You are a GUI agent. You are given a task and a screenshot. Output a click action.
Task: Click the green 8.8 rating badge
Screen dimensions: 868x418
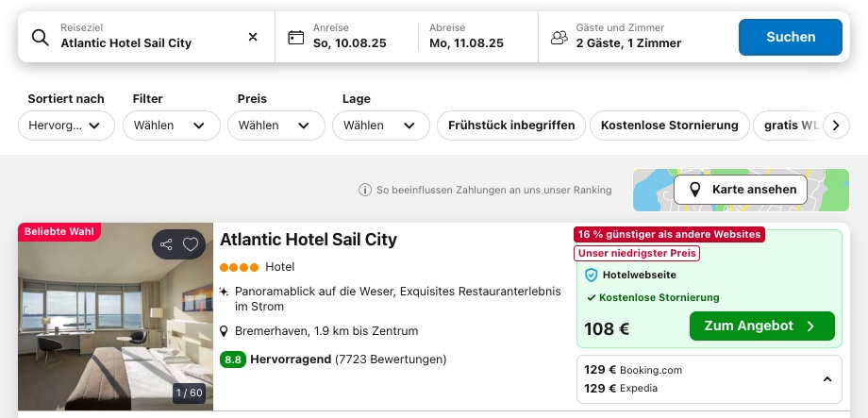(232, 359)
